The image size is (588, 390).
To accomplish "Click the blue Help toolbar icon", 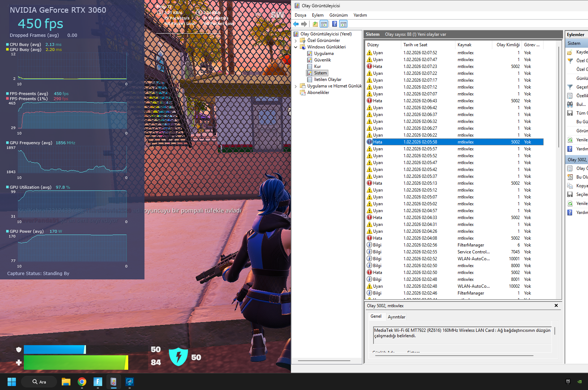I will click(334, 24).
